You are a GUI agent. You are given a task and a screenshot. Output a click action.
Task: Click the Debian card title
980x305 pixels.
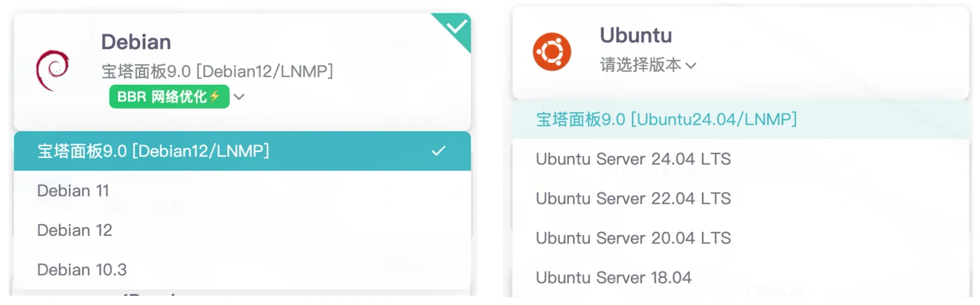[x=136, y=42]
